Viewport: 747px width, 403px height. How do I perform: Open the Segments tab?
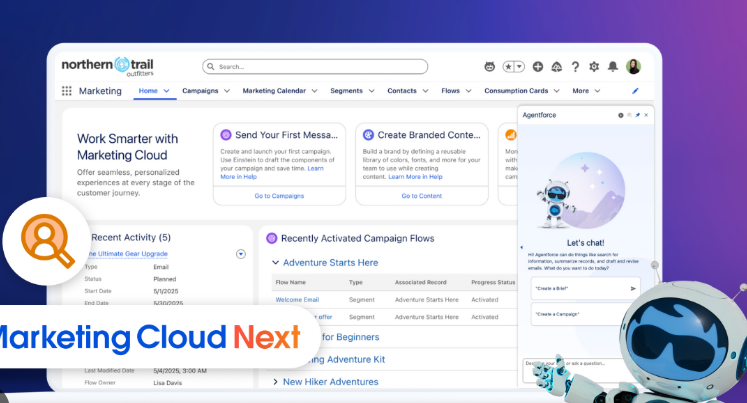tap(349, 91)
